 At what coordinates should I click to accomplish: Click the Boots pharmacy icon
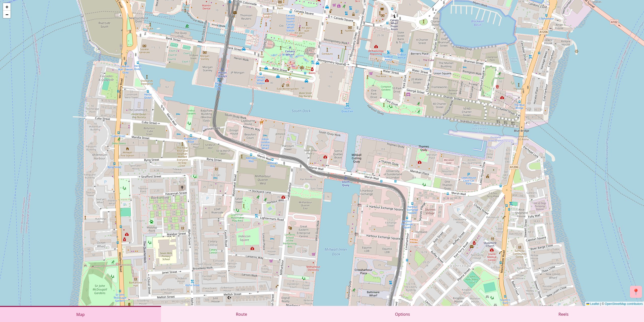[312, 69]
